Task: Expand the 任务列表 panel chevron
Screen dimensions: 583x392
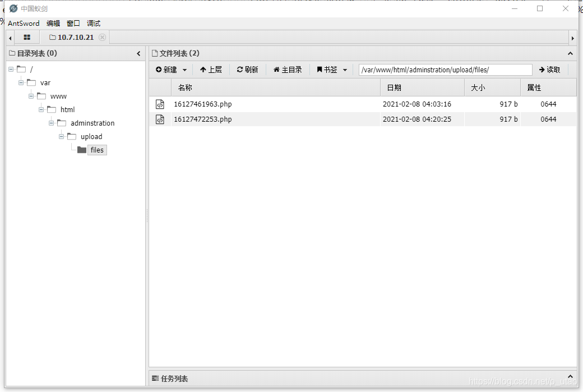Action: 570,376
